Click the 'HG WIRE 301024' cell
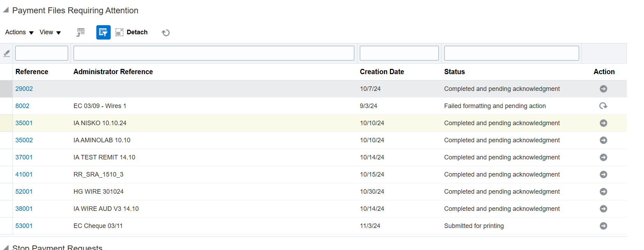Viewport: 644px width, 250px height. point(98,192)
